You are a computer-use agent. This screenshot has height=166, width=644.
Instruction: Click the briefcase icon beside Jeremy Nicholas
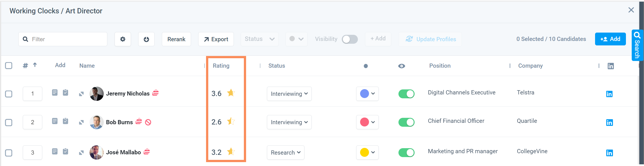(x=155, y=93)
